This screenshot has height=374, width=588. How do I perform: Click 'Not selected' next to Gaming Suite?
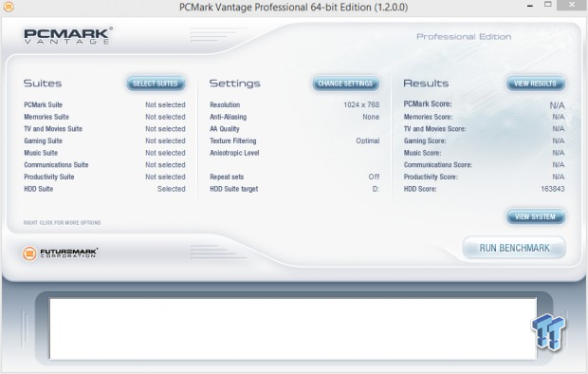pyautogui.click(x=165, y=140)
